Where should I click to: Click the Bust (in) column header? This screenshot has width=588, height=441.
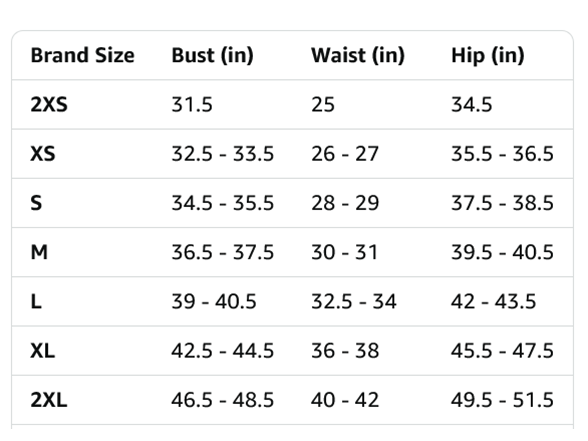point(212,56)
